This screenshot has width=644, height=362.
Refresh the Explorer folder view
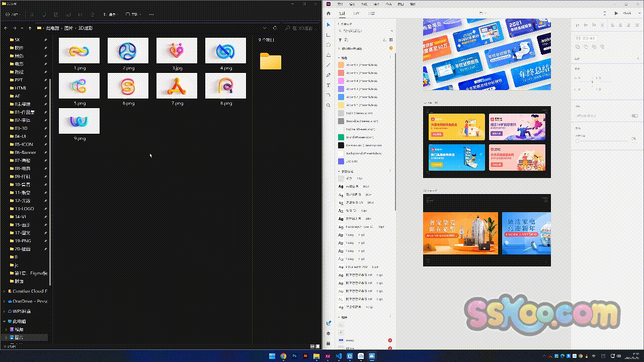pyautogui.click(x=275, y=28)
